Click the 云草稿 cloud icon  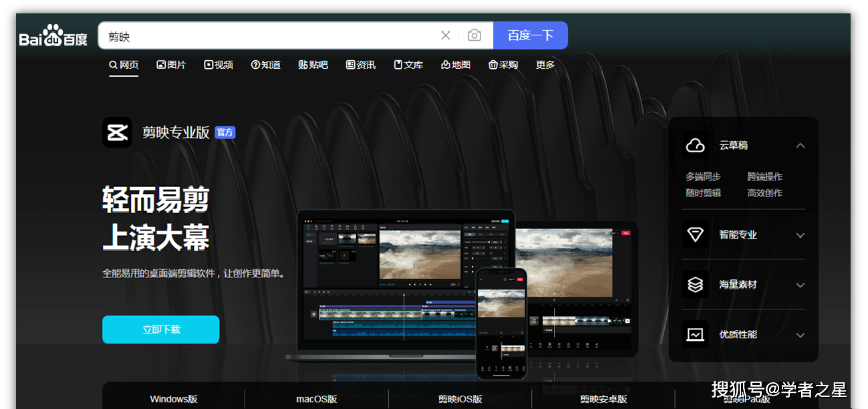tap(695, 145)
